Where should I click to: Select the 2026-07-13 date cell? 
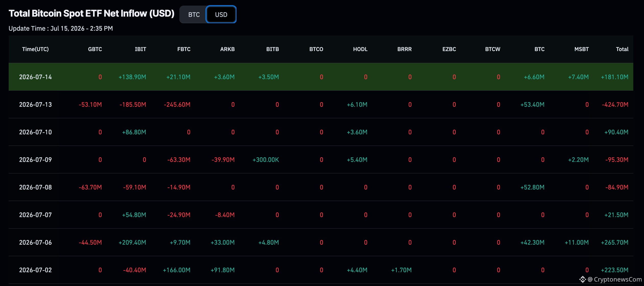click(35, 104)
